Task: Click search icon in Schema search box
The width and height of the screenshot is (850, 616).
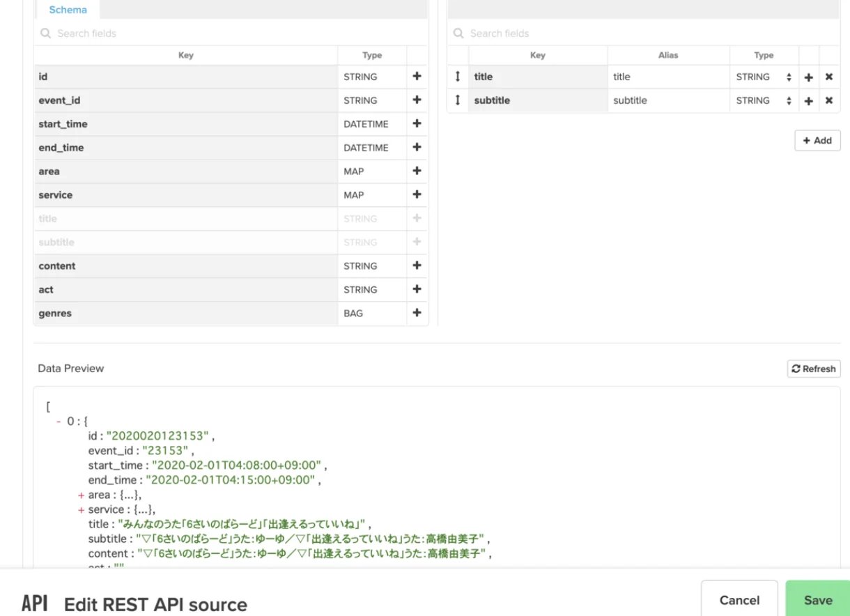Action: click(x=45, y=33)
